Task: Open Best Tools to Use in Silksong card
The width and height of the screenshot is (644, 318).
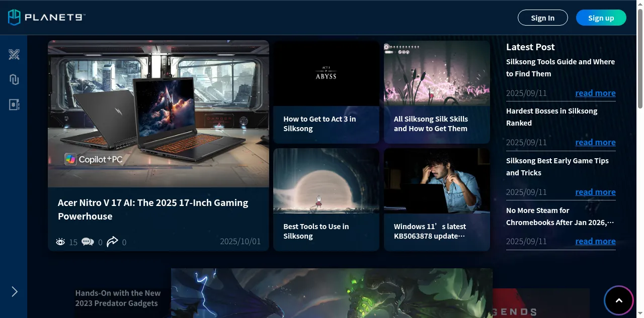Action: [x=326, y=199]
